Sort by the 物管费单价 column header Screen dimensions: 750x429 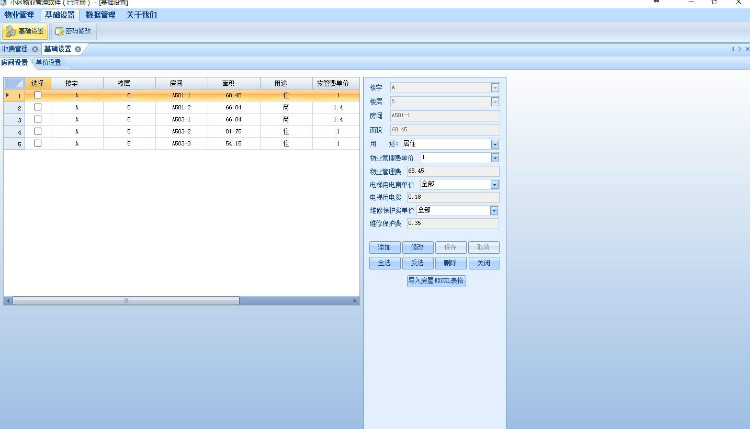coord(336,83)
